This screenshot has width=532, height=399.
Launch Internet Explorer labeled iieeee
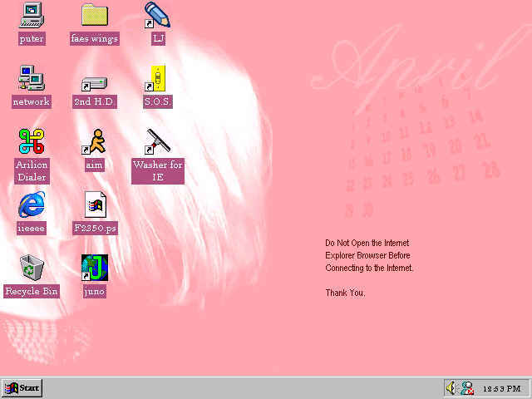(x=32, y=204)
